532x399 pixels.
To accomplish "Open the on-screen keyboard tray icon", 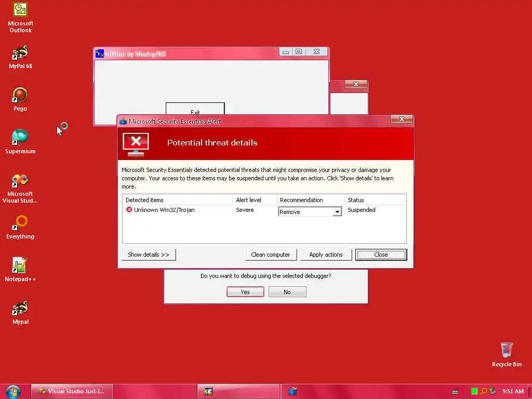I will tap(455, 392).
